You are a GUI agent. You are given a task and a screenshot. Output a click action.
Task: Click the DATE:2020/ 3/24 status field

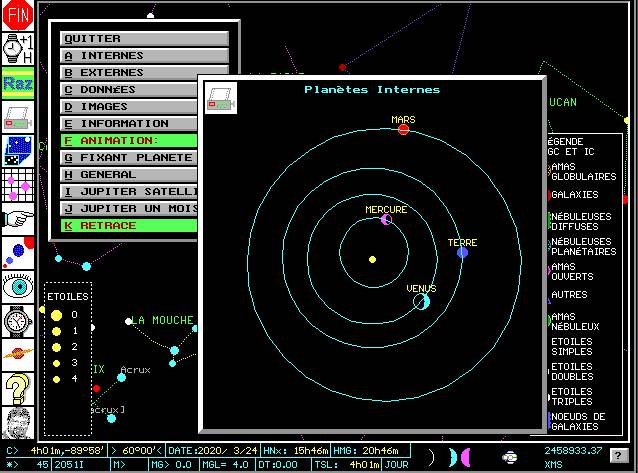click(x=213, y=451)
